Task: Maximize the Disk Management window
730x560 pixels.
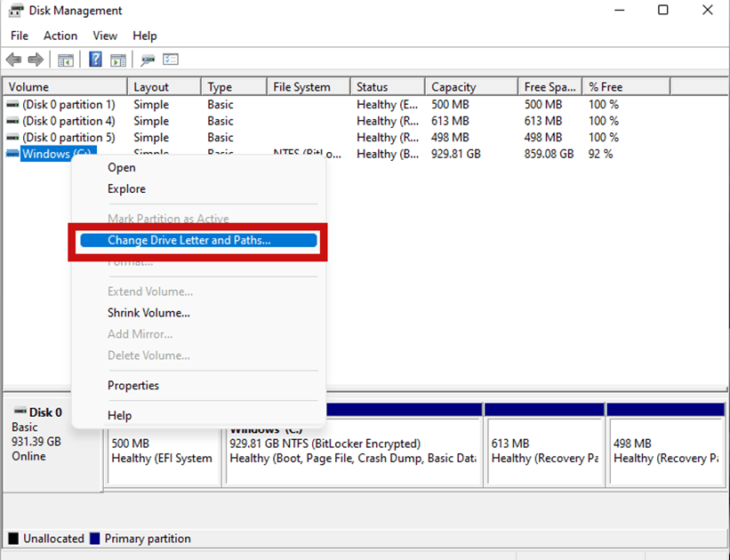Action: pyautogui.click(x=663, y=11)
